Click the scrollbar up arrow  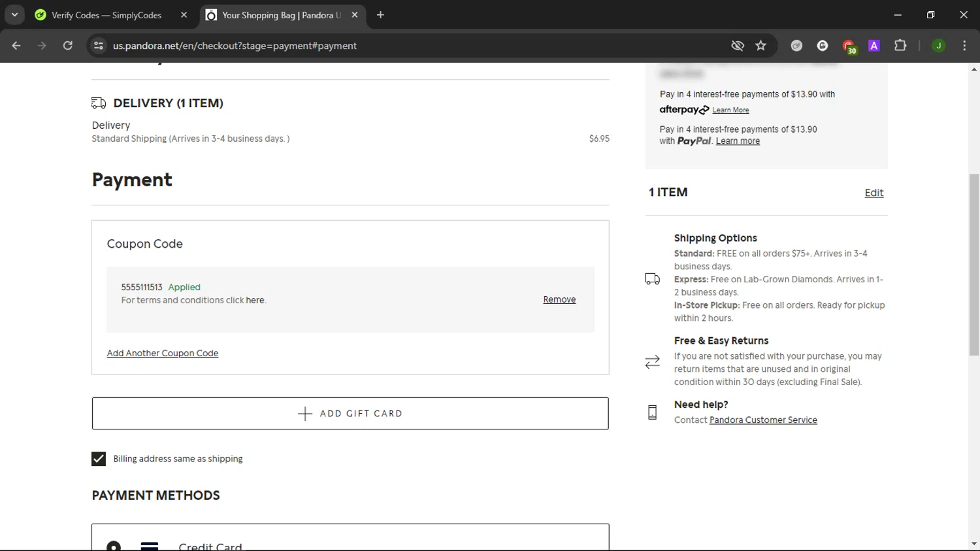tap(974, 69)
